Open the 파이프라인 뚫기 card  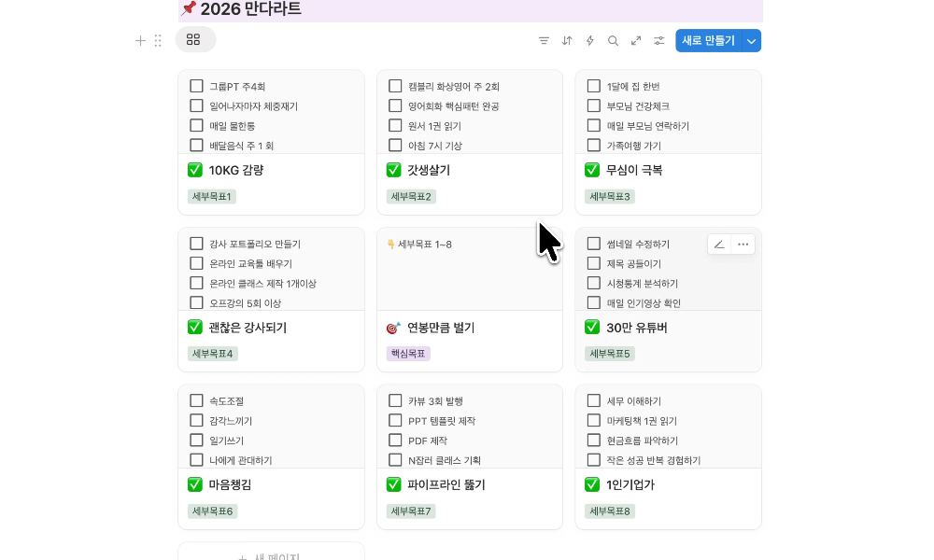tap(446, 484)
